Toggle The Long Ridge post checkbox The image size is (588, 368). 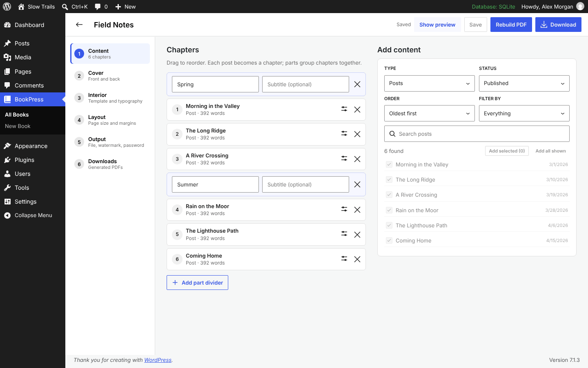click(x=389, y=180)
